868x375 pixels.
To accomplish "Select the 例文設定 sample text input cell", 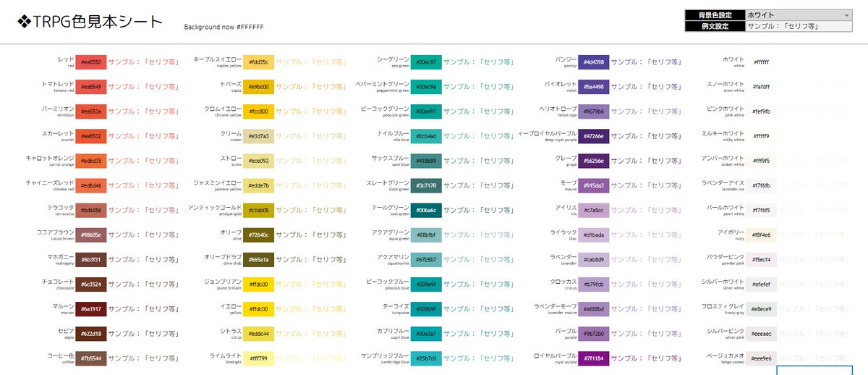I will pos(798,26).
